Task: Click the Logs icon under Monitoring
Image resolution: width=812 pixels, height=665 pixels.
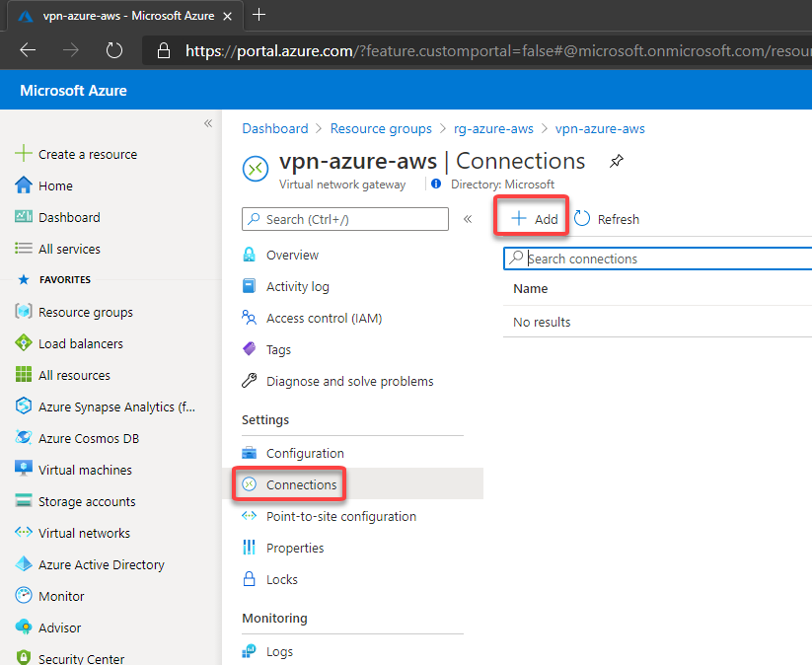Action: (x=249, y=651)
